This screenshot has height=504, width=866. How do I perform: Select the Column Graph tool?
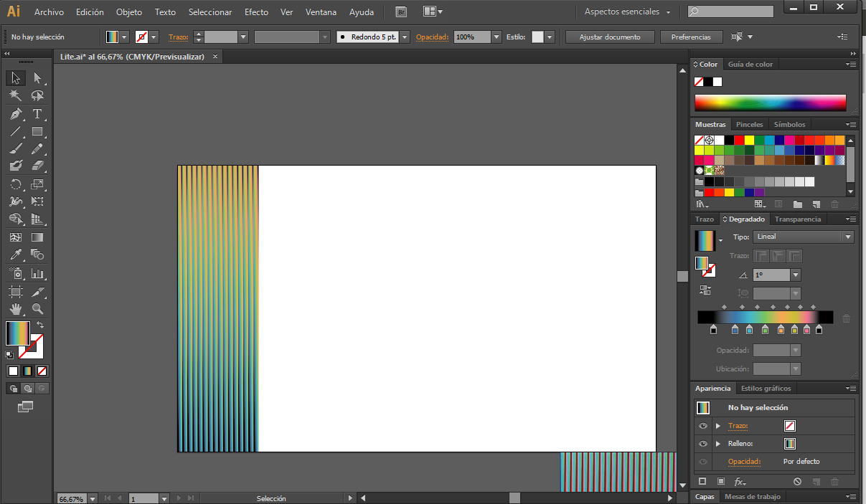(x=37, y=273)
